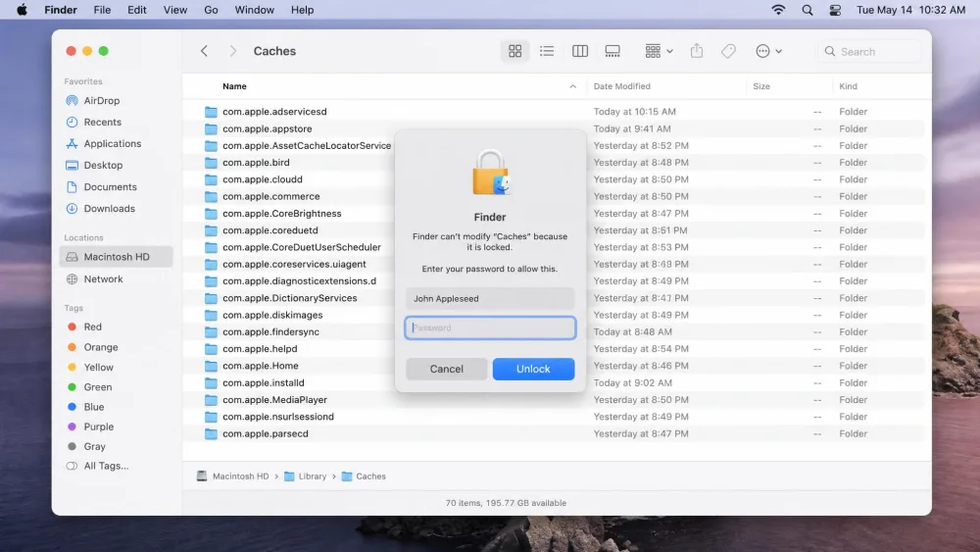The width and height of the screenshot is (980, 552).
Task: Click the Share toolbar icon
Action: [x=696, y=51]
